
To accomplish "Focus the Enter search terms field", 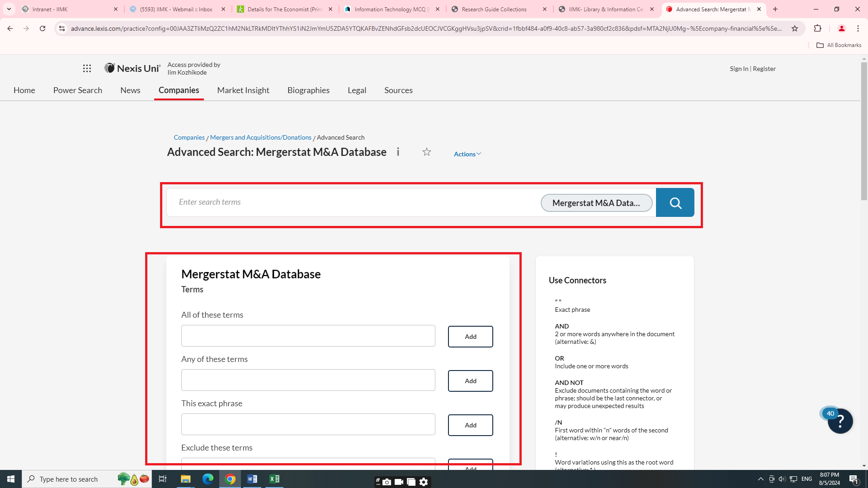I will tap(353, 202).
